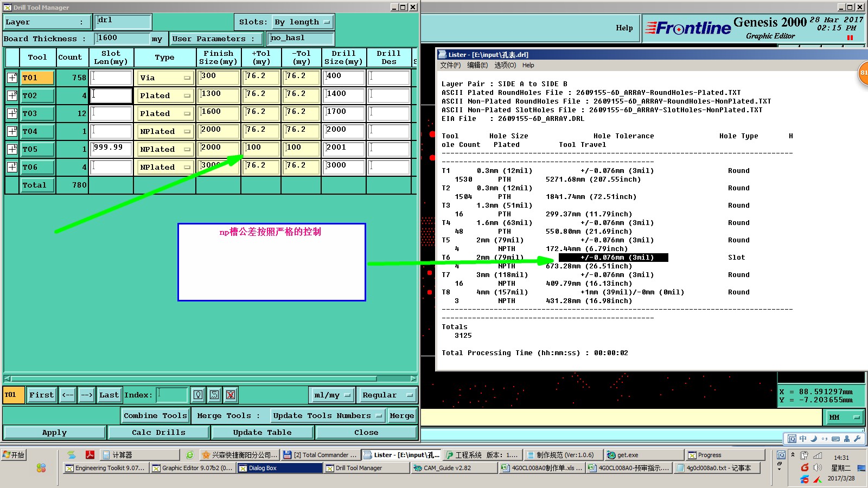
Task: Open the Slots 'By length' dropdown
Action: [x=302, y=22]
